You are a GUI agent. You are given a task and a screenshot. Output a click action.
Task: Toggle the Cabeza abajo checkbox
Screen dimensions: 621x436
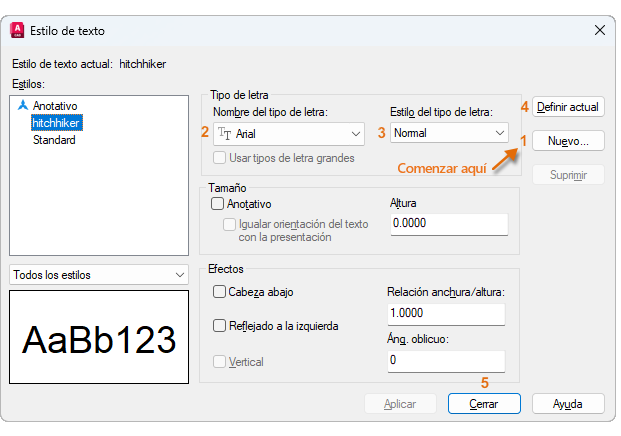pyautogui.click(x=219, y=292)
